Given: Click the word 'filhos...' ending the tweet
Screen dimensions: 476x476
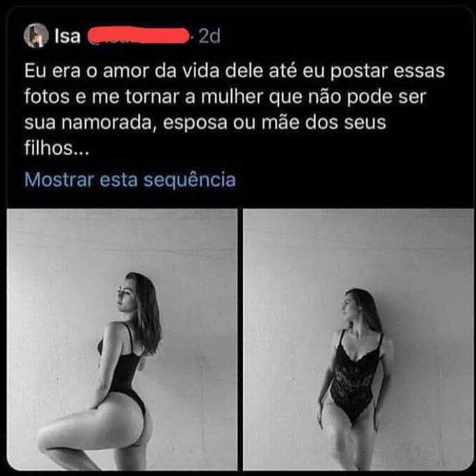Looking at the screenshot, I should click(57, 148).
